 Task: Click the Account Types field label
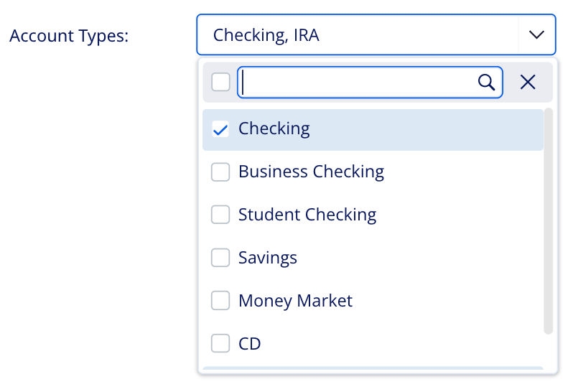click(69, 36)
